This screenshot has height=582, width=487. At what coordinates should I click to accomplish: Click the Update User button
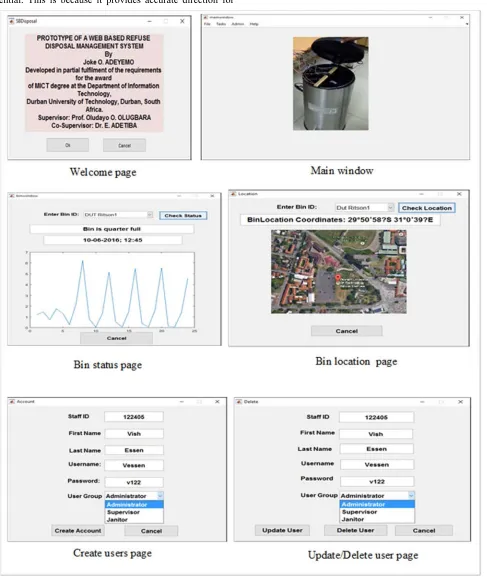(282, 530)
